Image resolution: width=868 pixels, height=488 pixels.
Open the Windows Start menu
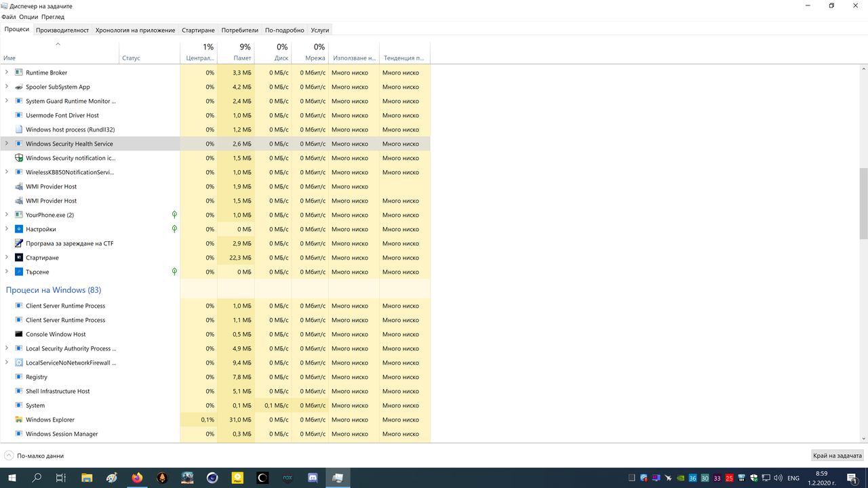(12, 478)
